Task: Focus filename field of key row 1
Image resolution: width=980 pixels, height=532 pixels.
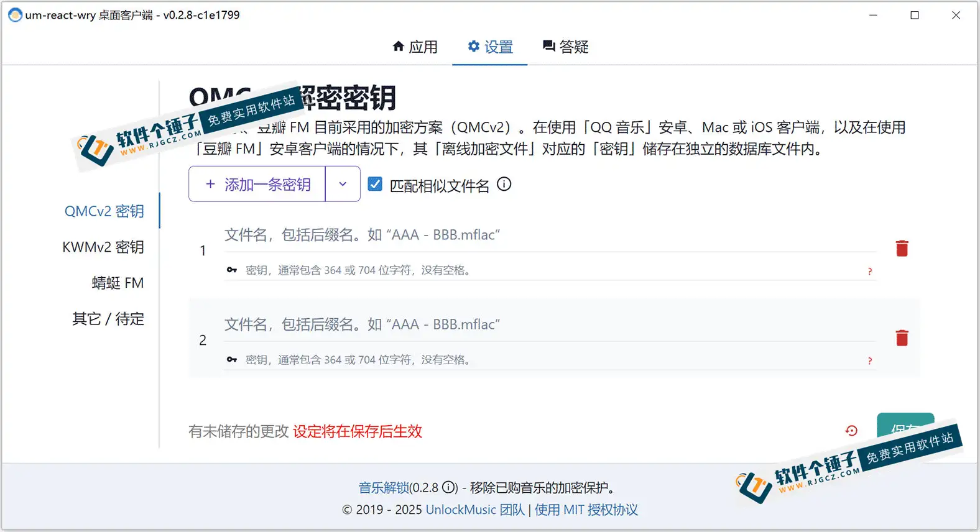Action: pos(550,235)
